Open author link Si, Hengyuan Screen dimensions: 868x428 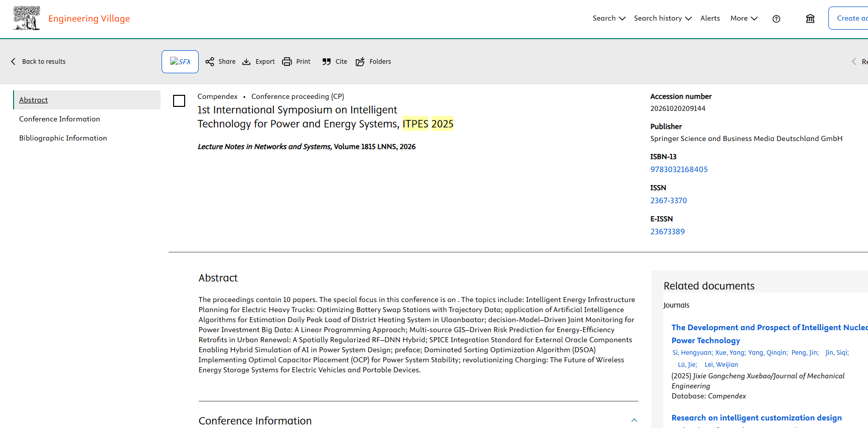pyautogui.click(x=692, y=353)
